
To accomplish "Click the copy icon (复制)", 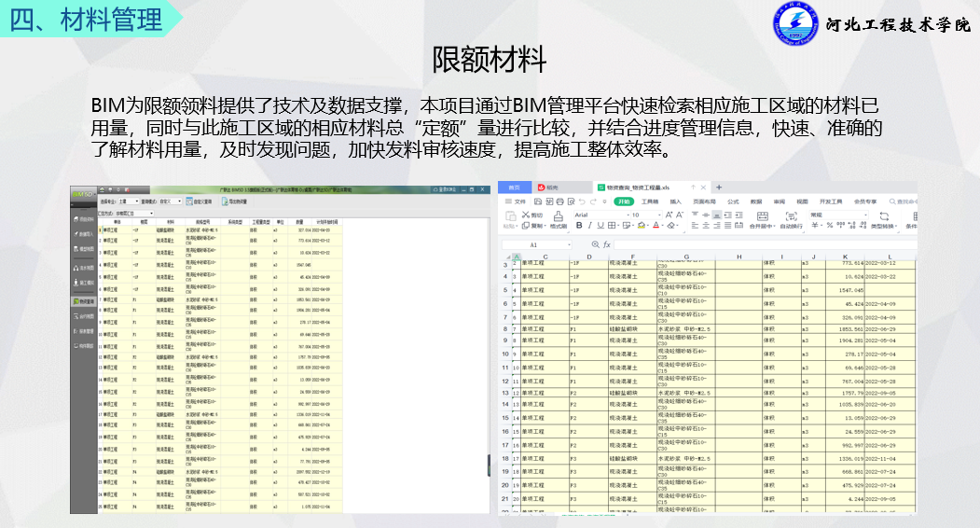I will (x=526, y=225).
